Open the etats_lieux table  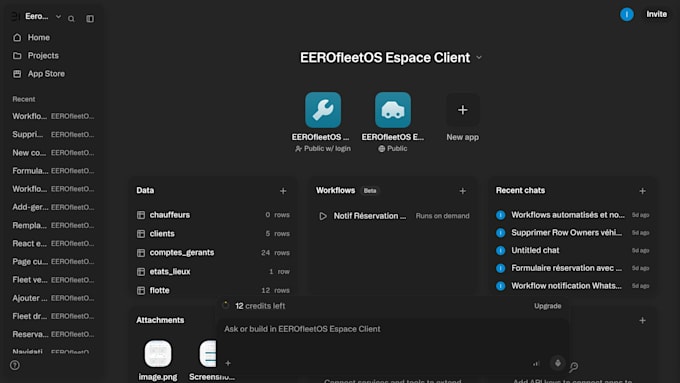click(x=213, y=272)
